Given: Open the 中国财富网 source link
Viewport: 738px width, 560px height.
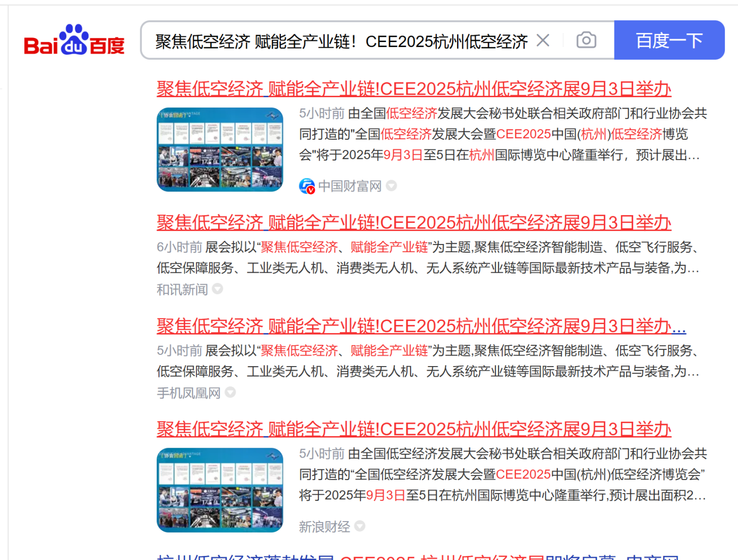Looking at the screenshot, I should pyautogui.click(x=349, y=186).
